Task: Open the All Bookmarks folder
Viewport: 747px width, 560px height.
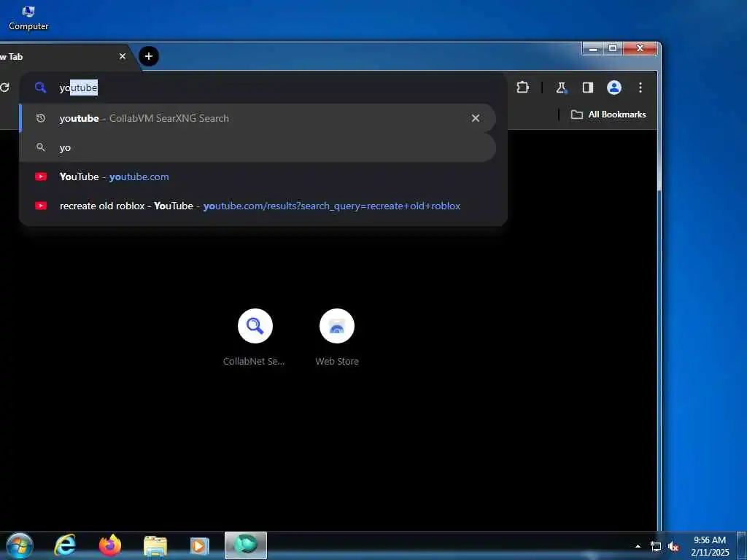Action: tap(608, 114)
